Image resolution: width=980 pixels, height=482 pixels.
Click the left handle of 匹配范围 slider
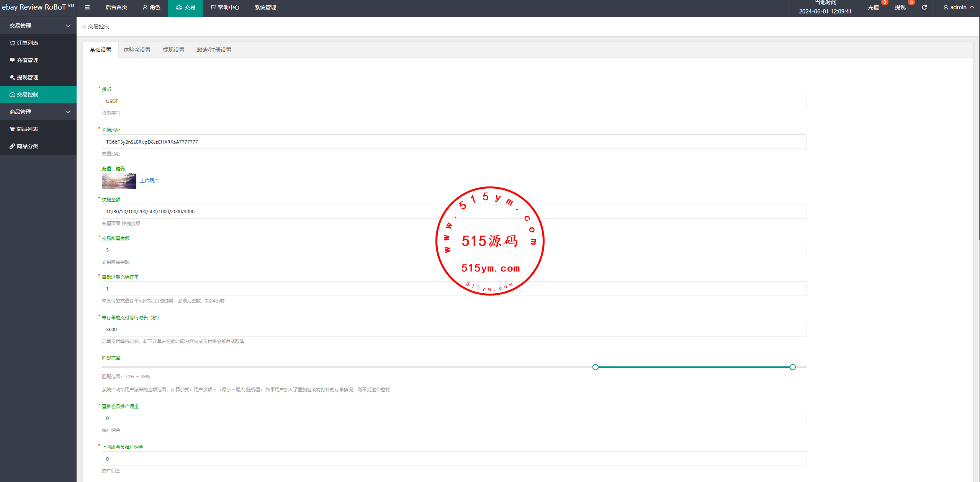[595, 367]
